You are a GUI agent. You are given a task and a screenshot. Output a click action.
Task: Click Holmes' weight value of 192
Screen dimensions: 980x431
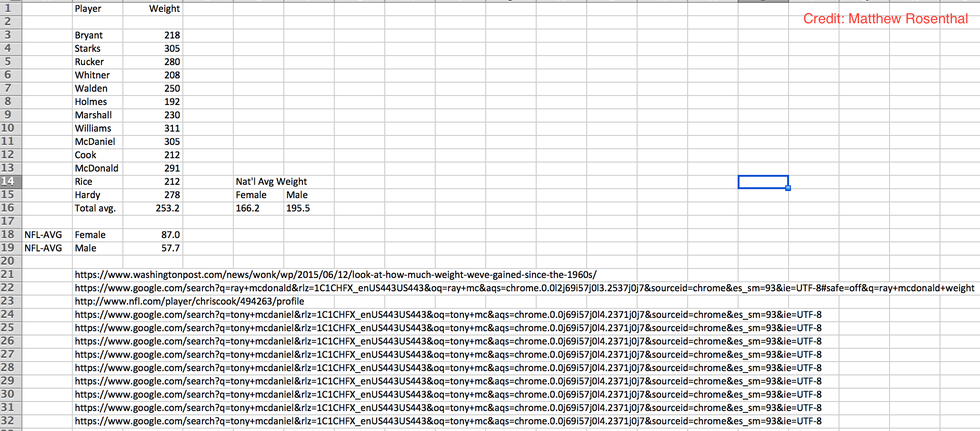point(169,101)
